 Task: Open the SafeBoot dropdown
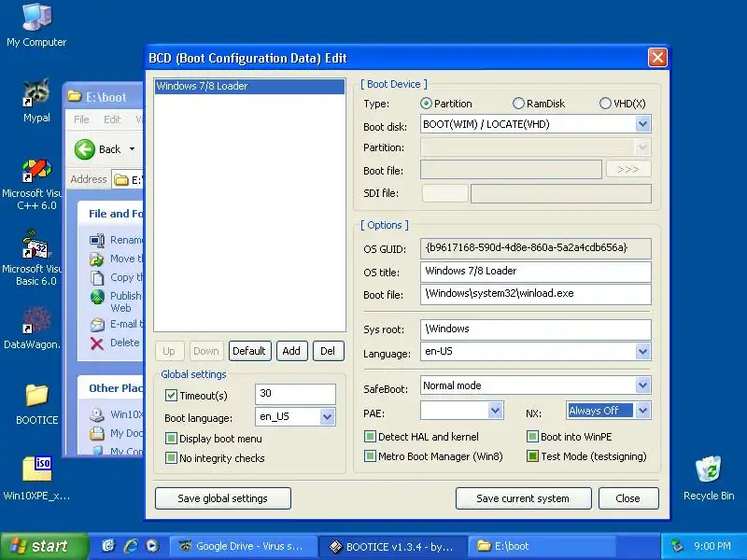(642, 385)
